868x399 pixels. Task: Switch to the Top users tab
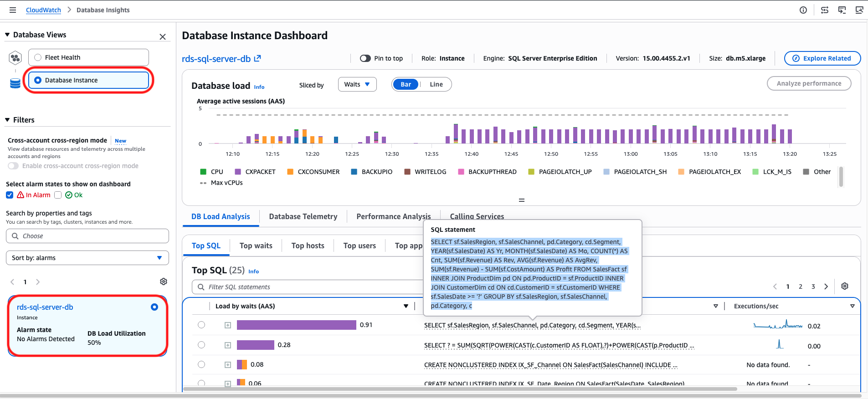coord(360,246)
